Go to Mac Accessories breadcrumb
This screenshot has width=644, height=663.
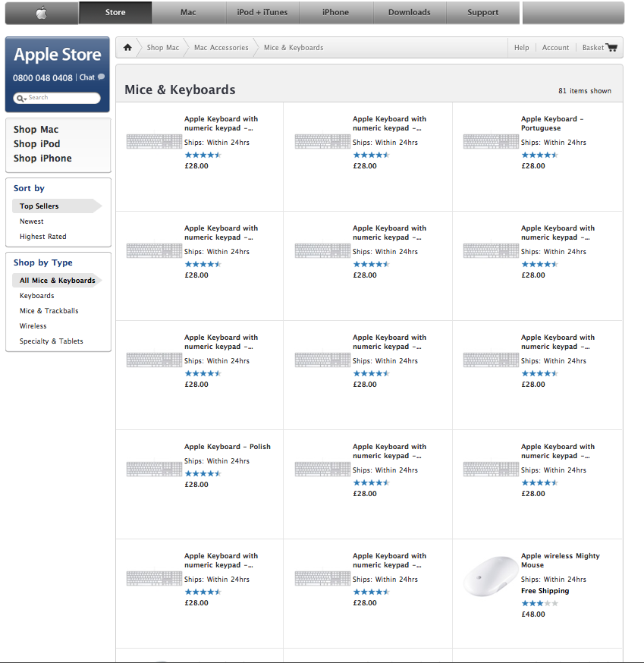click(221, 47)
